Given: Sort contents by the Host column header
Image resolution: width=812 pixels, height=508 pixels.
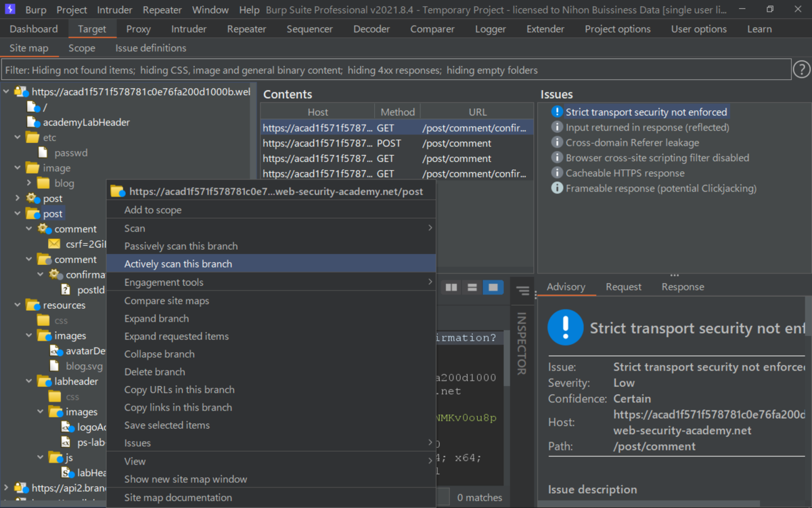Looking at the screenshot, I should coord(317,112).
